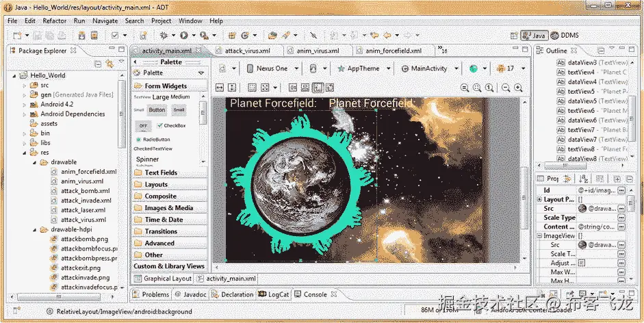Click the zoom to fit icon
Viewport: 644px width, 323px height.
477,88
